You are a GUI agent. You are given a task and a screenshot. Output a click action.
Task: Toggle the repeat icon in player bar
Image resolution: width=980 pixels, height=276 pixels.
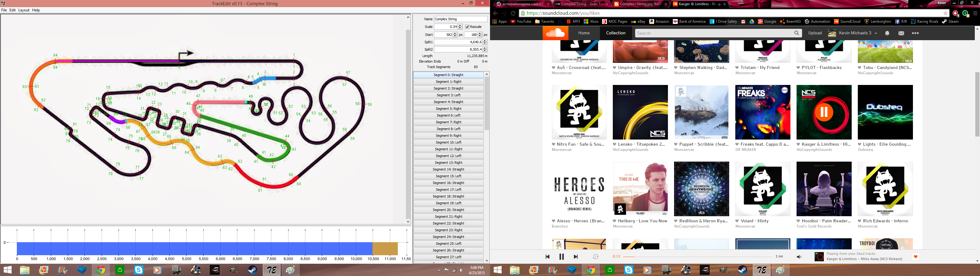(596, 257)
